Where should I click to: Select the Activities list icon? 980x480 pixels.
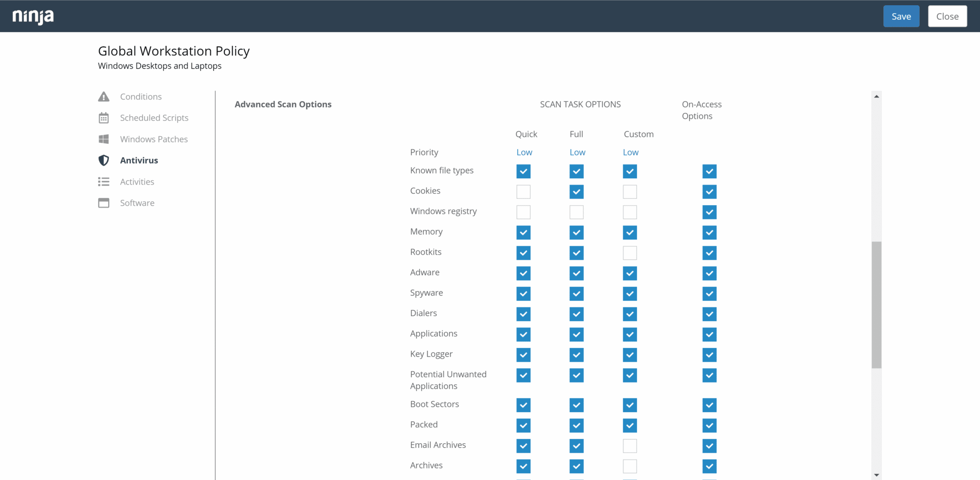pos(103,182)
